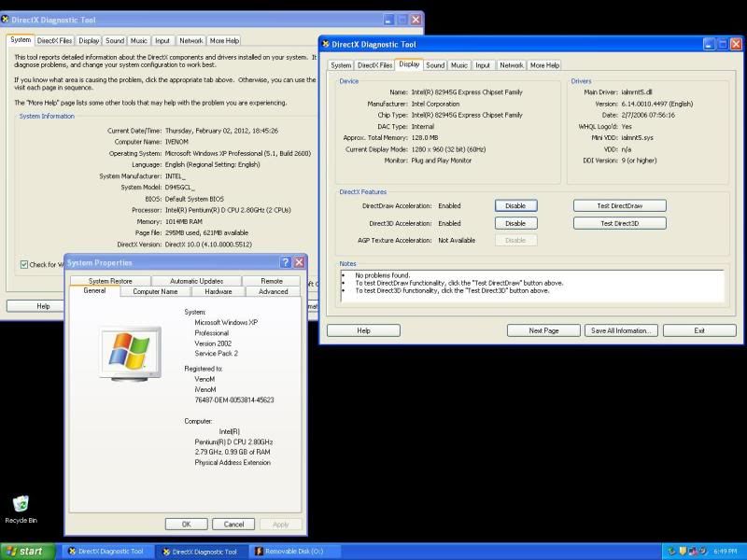Screen dimensions: 747x560
Task: Disable DirectDraw Acceleration
Action: click(x=515, y=205)
